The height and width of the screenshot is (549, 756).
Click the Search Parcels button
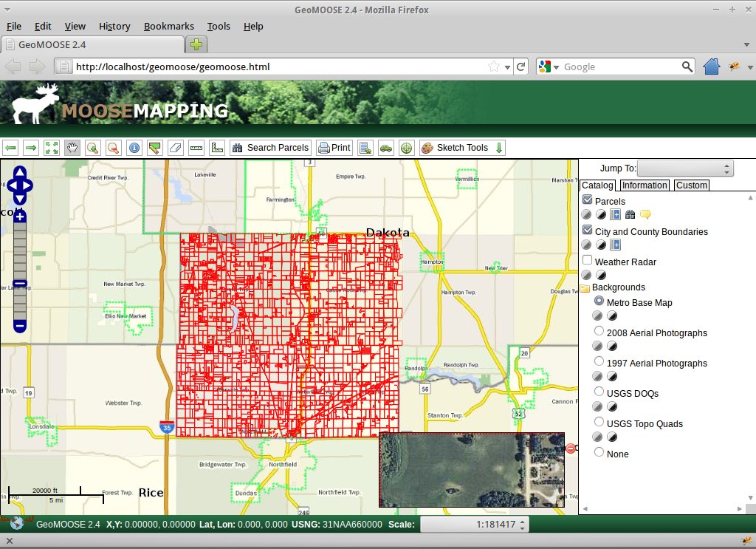(x=270, y=148)
